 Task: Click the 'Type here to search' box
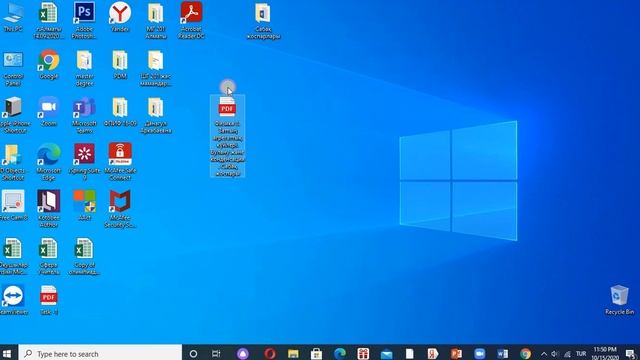pos(100,353)
